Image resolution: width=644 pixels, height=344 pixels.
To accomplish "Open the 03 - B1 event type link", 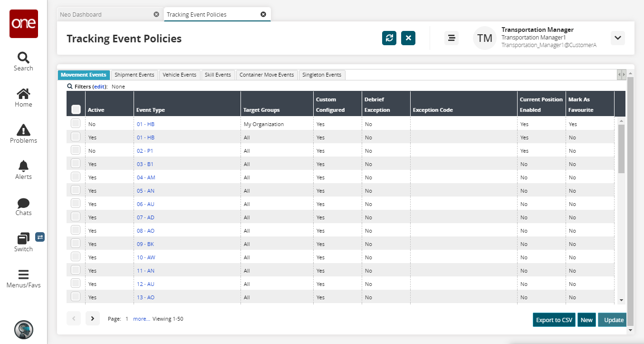I will click(145, 164).
